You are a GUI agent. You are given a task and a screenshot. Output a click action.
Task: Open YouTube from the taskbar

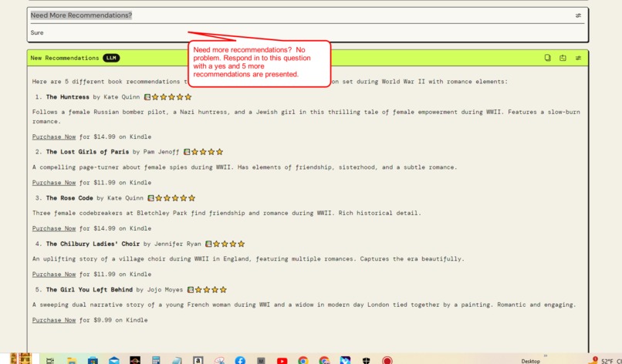[282, 361]
